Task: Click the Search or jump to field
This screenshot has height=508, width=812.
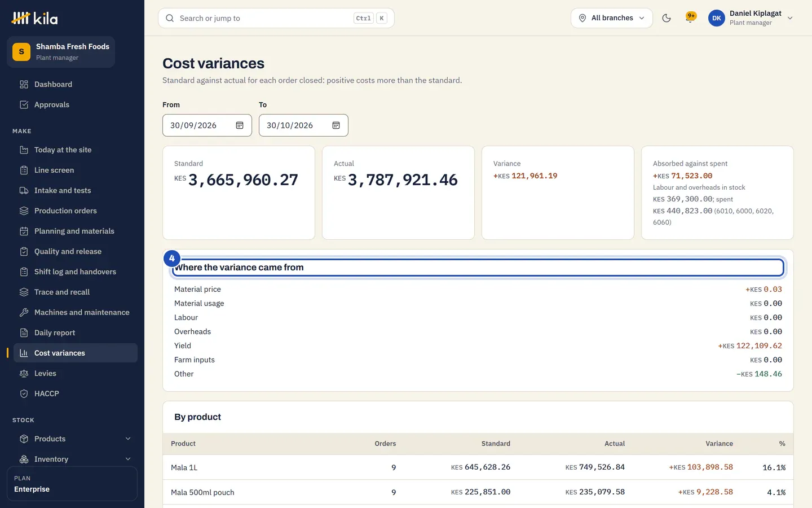Action: (276, 18)
